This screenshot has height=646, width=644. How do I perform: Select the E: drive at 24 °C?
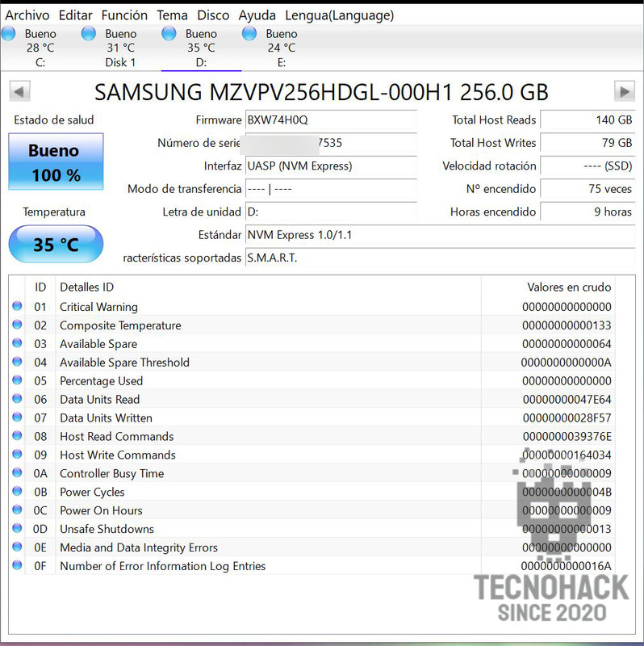[x=281, y=48]
